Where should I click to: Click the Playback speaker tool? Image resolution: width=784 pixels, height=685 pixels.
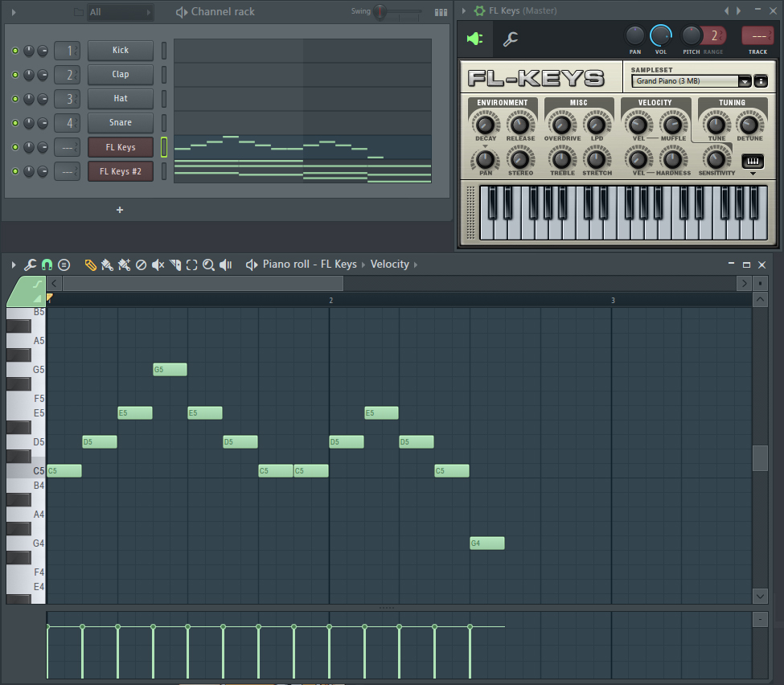click(x=225, y=265)
